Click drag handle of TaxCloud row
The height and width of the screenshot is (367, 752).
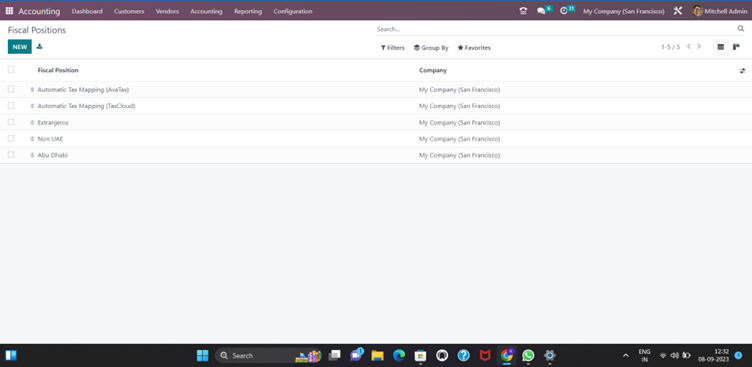(x=33, y=106)
